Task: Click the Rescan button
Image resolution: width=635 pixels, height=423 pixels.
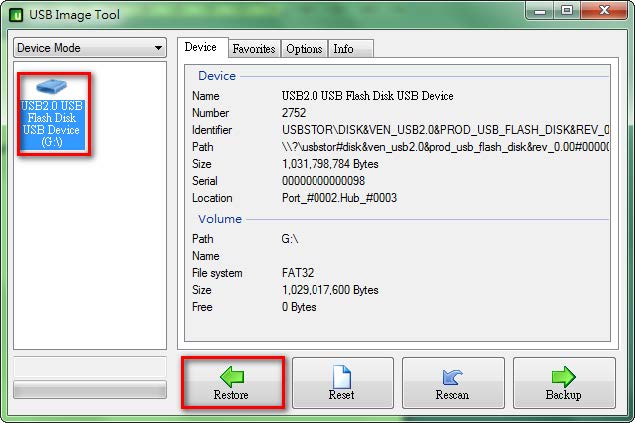Action: [x=453, y=383]
